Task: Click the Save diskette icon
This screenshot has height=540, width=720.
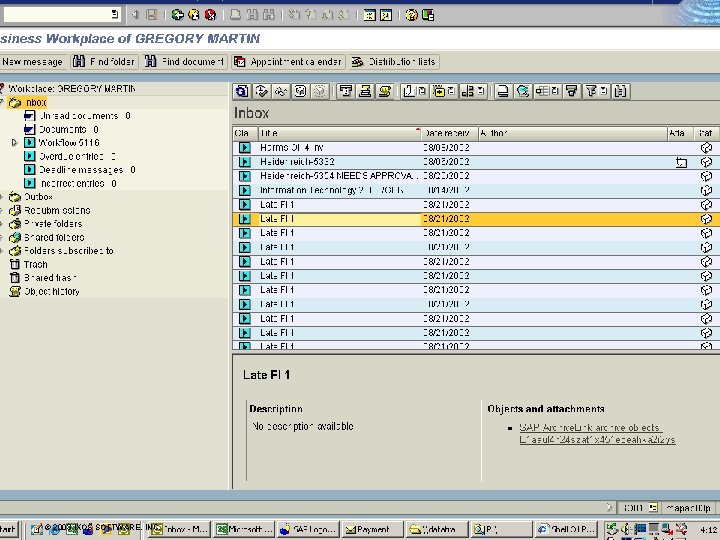Action: click(152, 15)
